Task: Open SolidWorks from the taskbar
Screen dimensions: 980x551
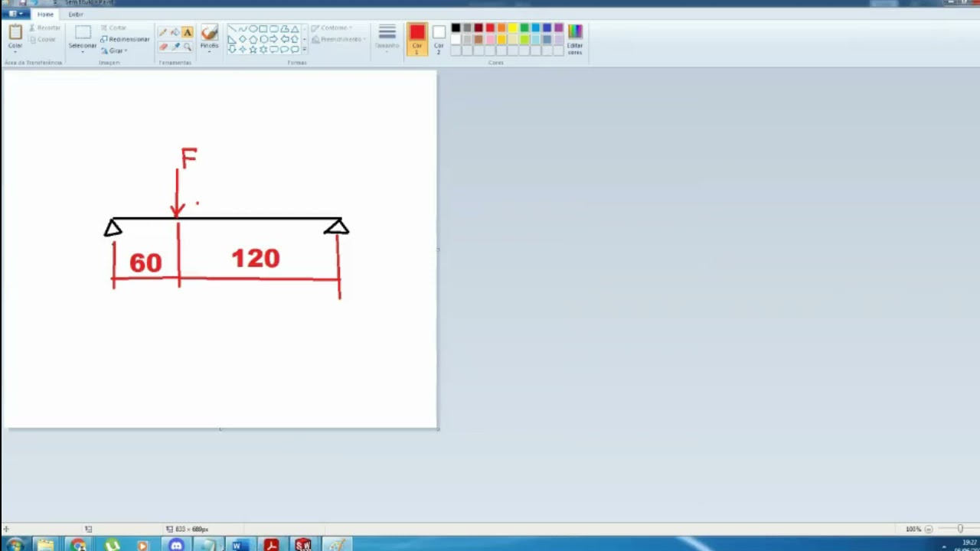Action: tap(303, 545)
